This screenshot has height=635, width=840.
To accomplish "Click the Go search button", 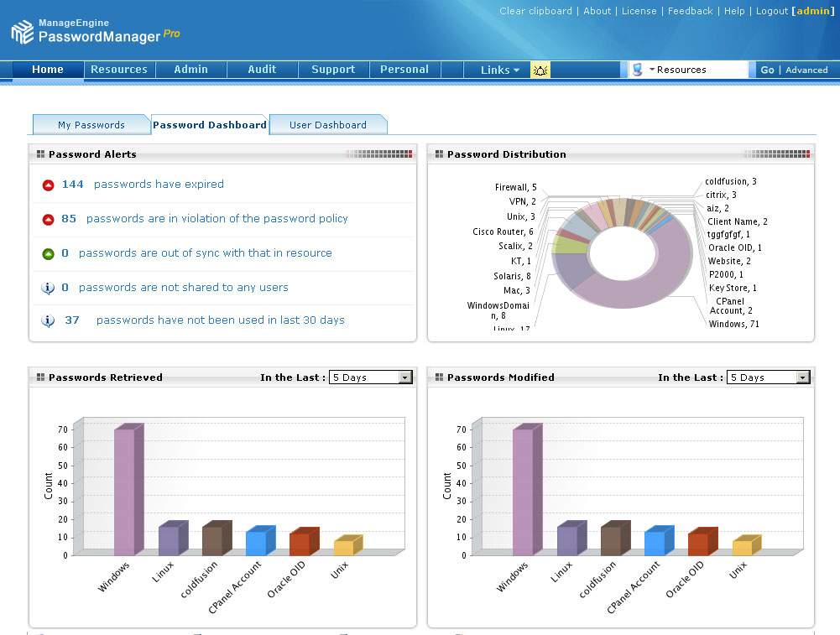I will point(767,70).
